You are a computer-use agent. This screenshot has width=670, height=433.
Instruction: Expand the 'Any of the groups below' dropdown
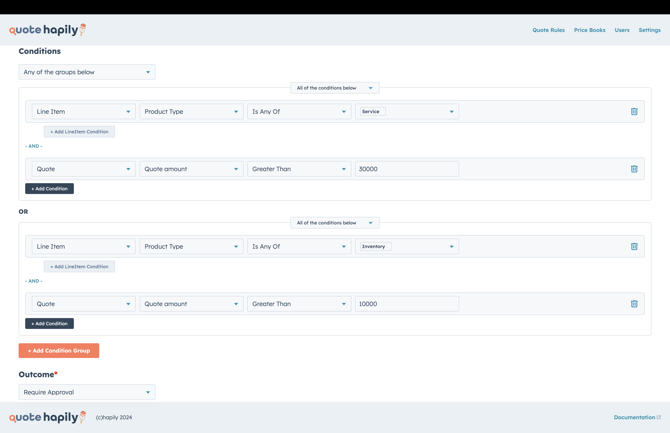pos(87,72)
